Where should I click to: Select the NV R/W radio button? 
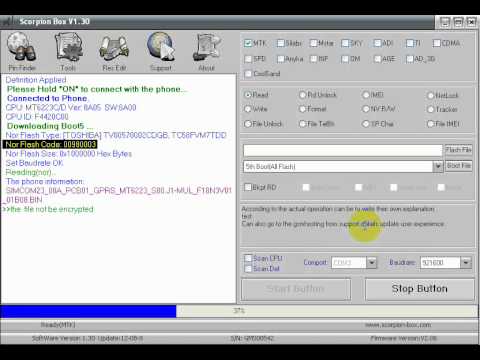[x=366, y=109]
